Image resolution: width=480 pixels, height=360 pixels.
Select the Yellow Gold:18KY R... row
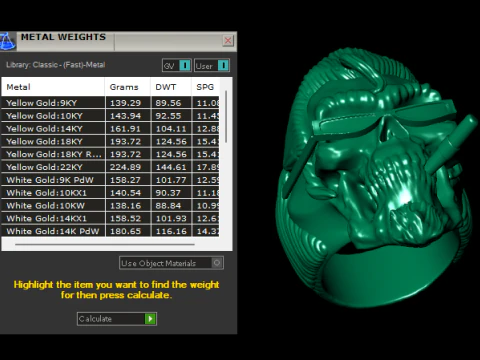110,154
